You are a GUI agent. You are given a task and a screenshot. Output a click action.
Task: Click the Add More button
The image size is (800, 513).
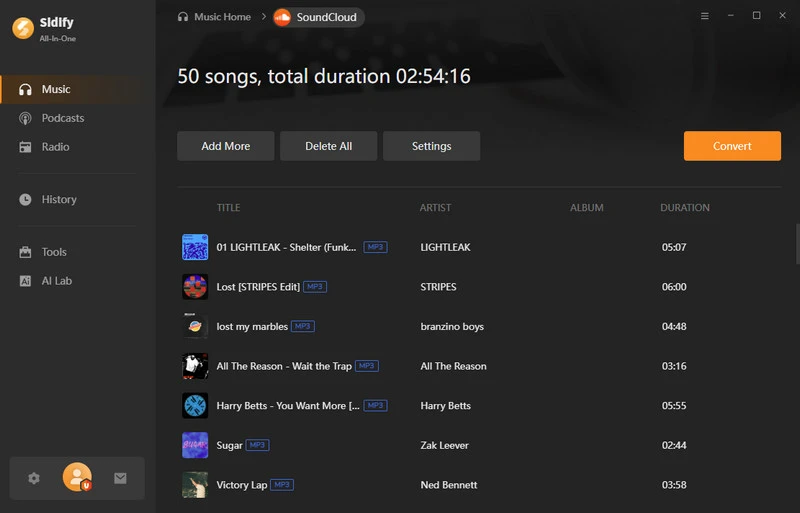pos(226,146)
